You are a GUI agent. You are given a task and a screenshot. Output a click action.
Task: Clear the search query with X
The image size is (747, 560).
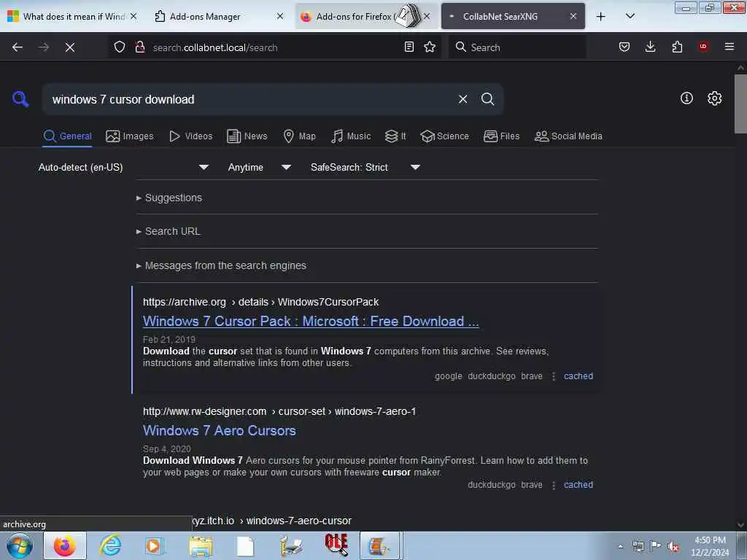click(462, 99)
